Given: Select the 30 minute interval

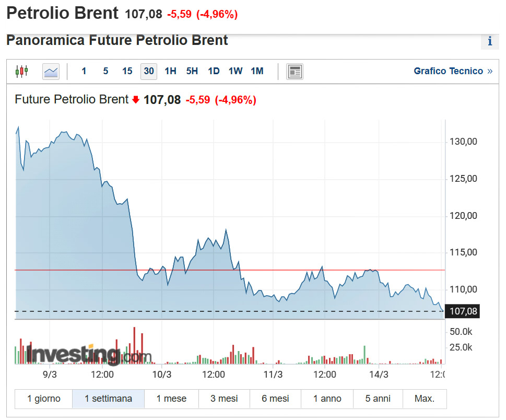Looking at the screenshot, I should [149, 71].
